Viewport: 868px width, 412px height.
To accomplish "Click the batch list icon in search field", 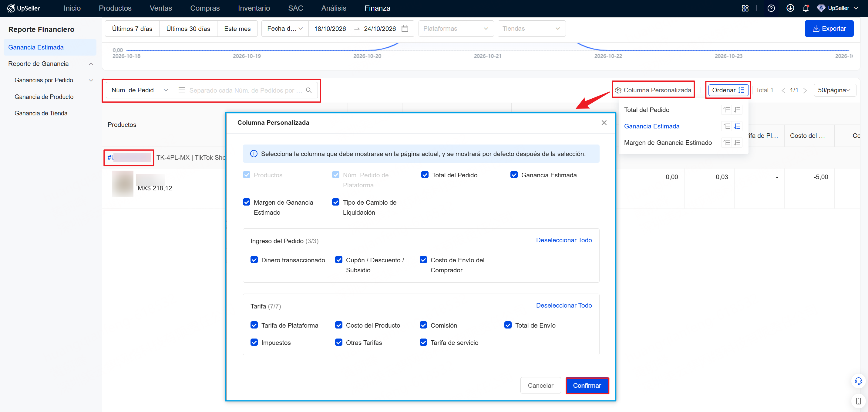I will pos(182,90).
